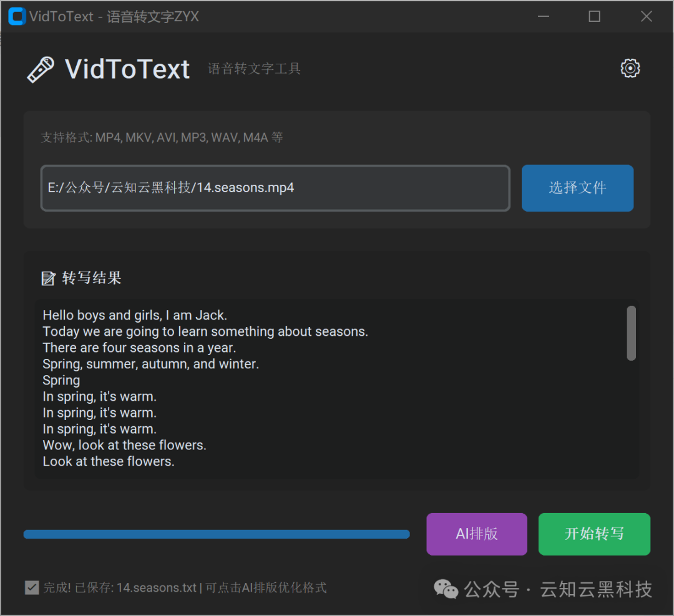Click the 语音转文字工具 subtitle
674x616 pixels.
pyautogui.click(x=254, y=69)
